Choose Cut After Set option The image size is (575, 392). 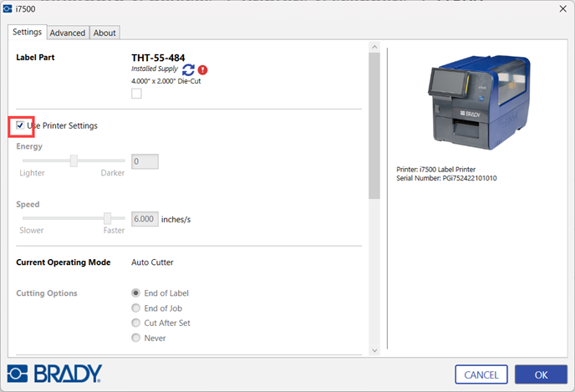136,323
